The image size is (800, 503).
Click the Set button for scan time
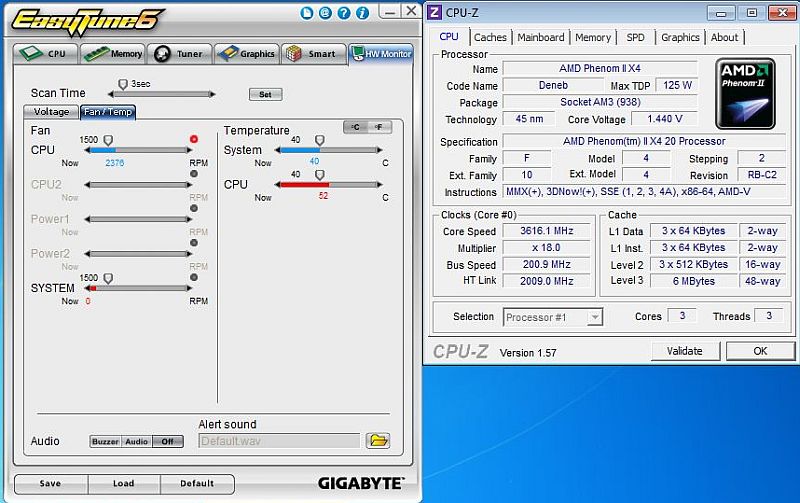click(x=265, y=94)
